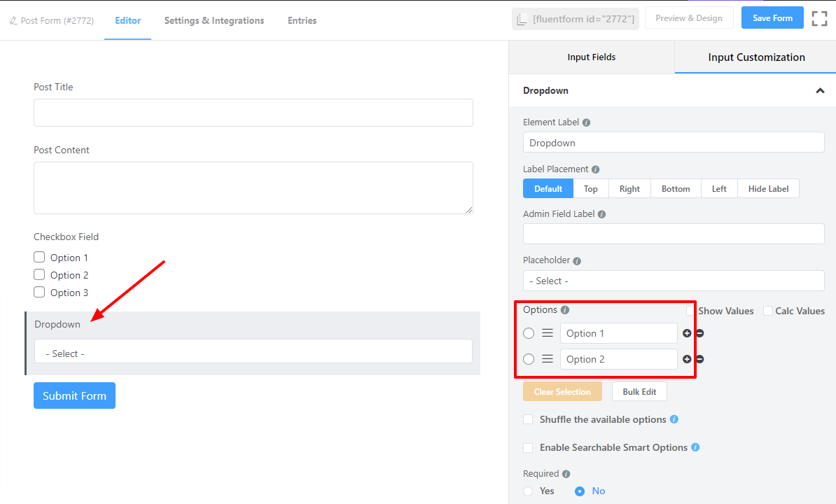Click the Post Title input field

coord(253,113)
